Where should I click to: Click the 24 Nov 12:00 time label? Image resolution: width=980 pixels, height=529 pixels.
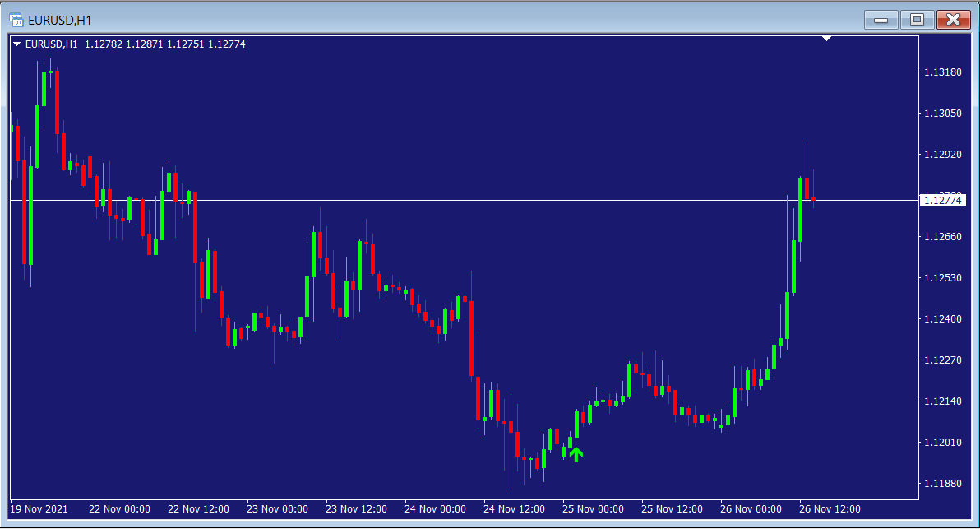(x=514, y=508)
